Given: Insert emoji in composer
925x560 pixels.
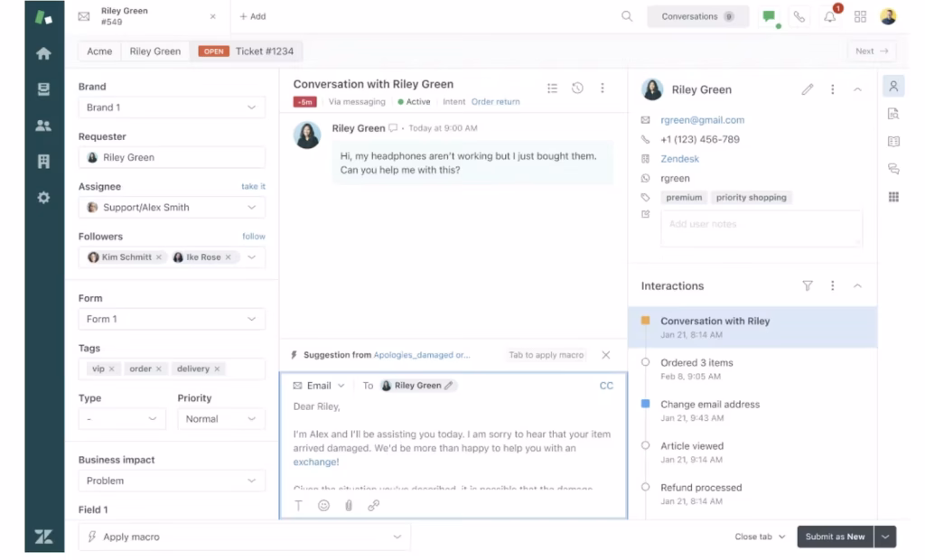Looking at the screenshot, I should 323,506.
